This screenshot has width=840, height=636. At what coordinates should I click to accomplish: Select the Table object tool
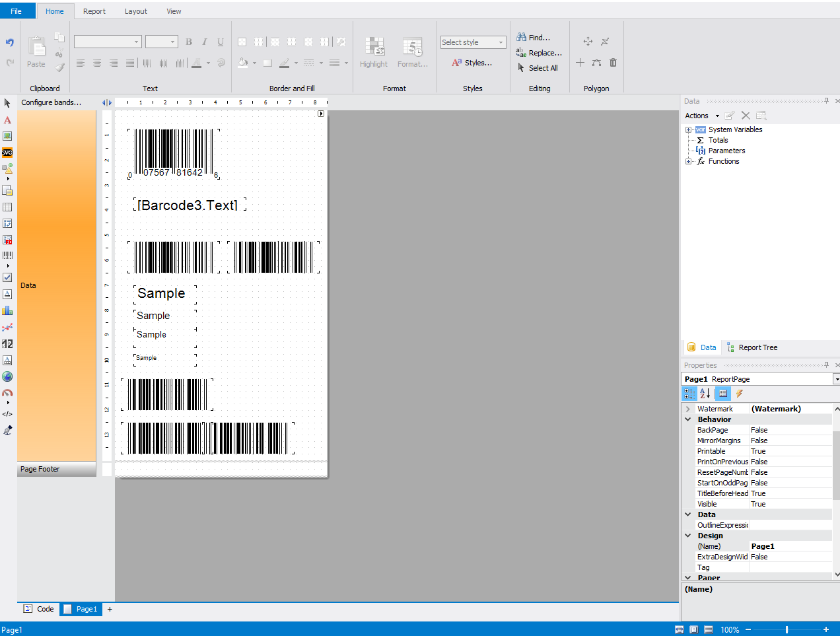coord(7,207)
